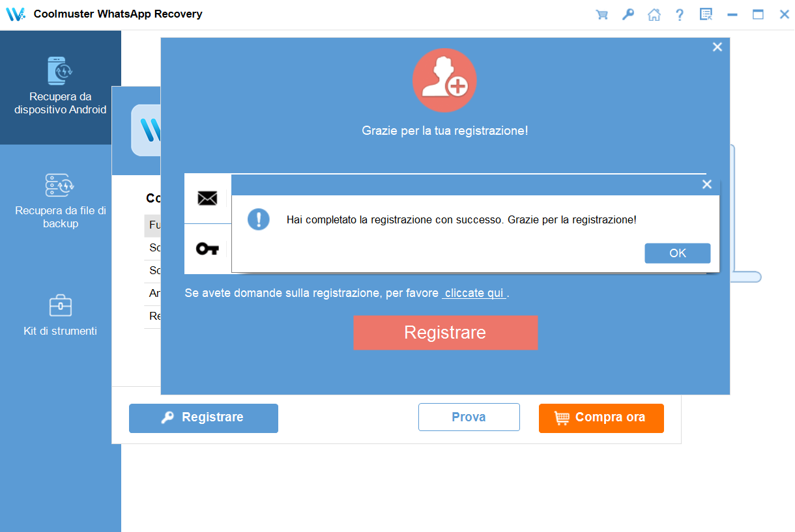
Task: Select Recupera da file di backup
Action: (61, 201)
